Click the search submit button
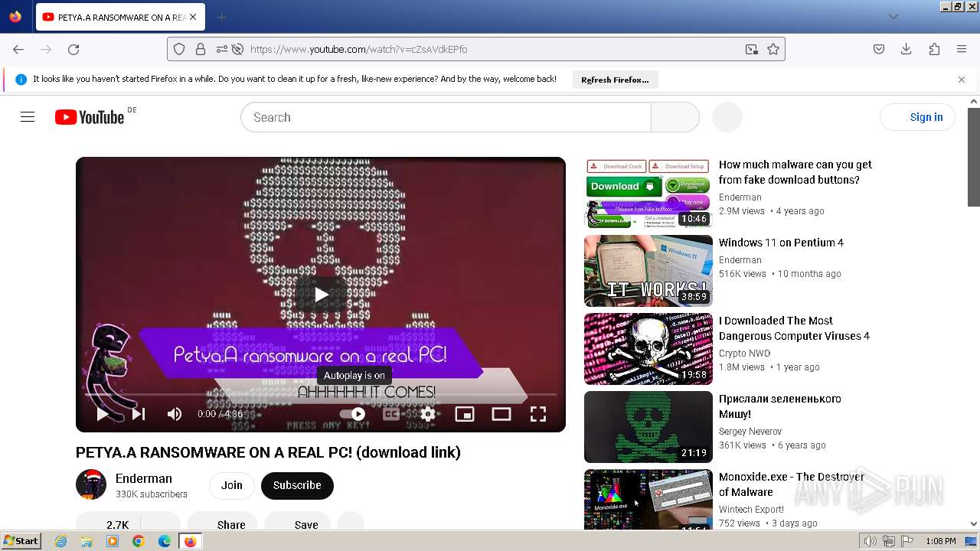 pos(675,117)
